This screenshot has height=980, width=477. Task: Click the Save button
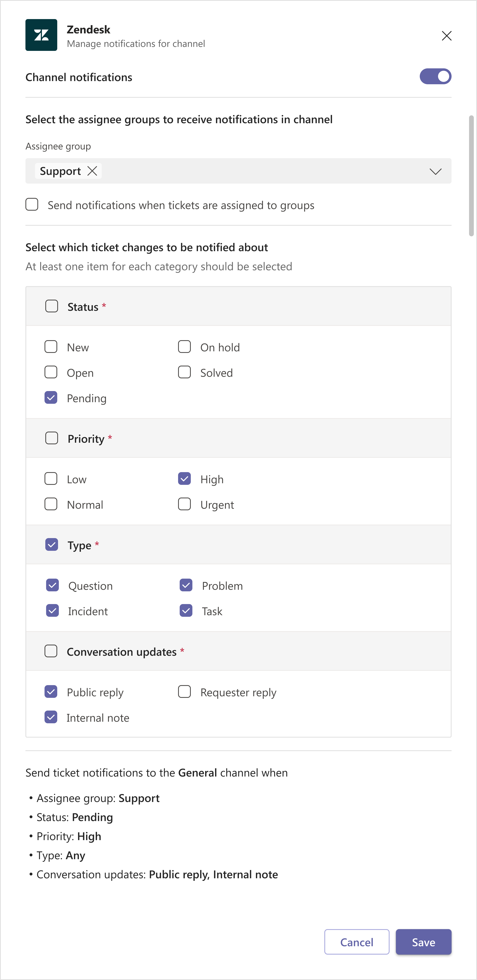pos(423,942)
